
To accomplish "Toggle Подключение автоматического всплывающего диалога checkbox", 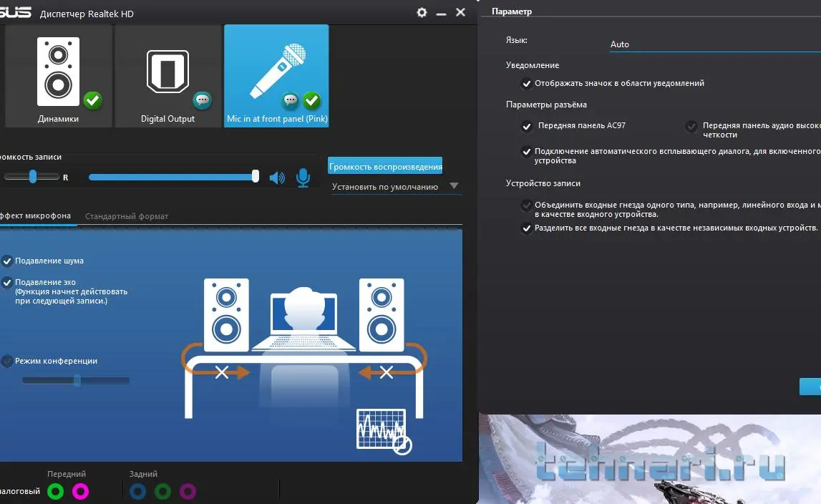I will 526,151.
